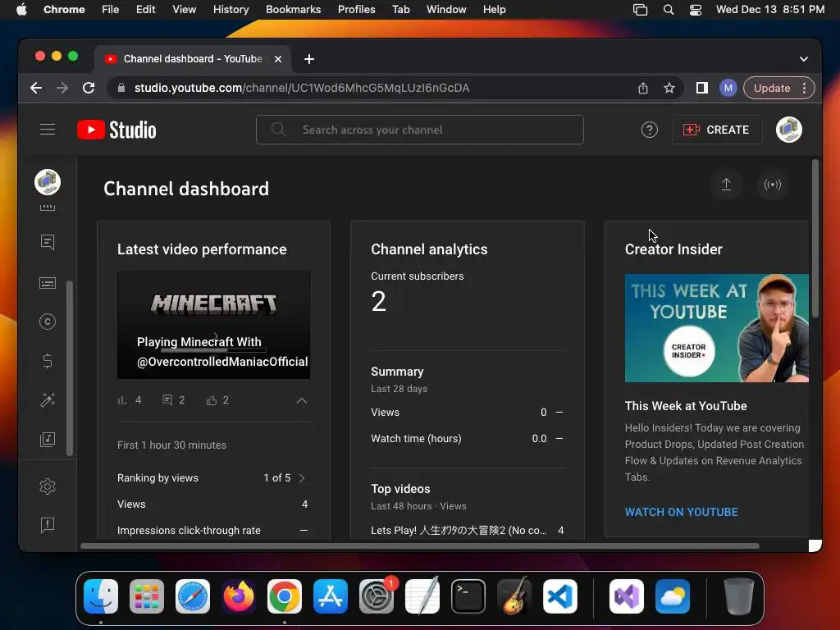The width and height of the screenshot is (840, 630).
Task: Click the Chrome Update button
Action: click(x=779, y=88)
